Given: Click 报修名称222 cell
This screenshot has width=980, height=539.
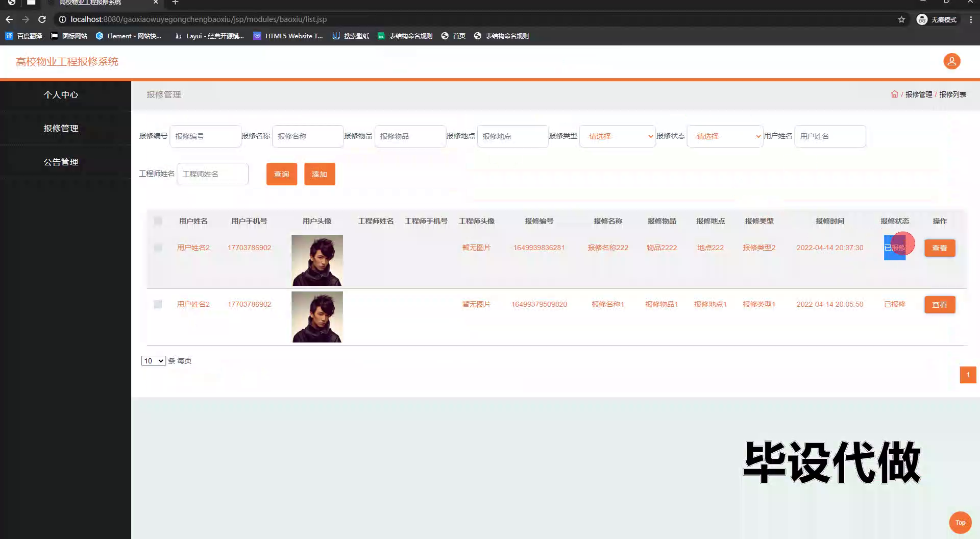Looking at the screenshot, I should pos(607,248).
